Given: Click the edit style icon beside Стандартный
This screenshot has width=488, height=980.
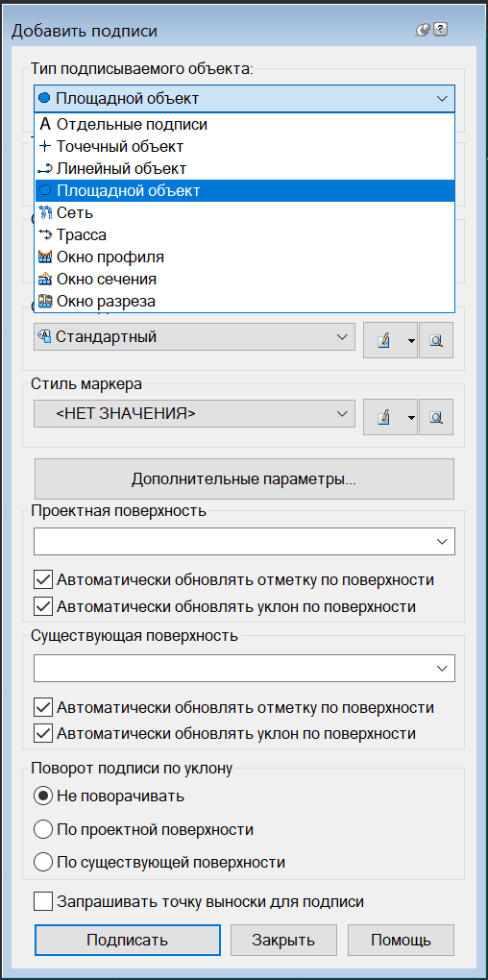Looking at the screenshot, I should tap(384, 340).
